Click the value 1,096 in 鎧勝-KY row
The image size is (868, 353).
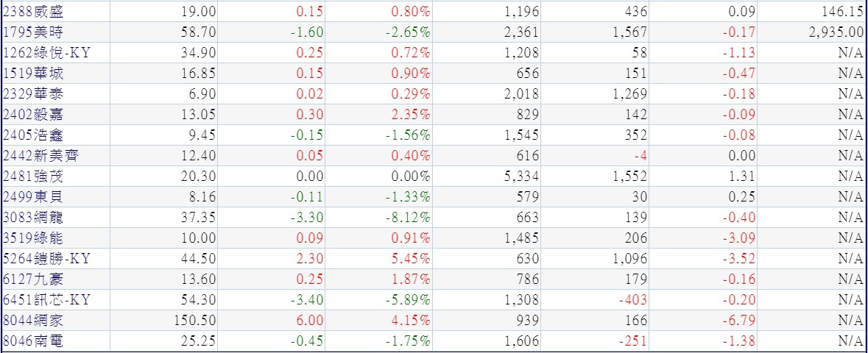click(629, 259)
